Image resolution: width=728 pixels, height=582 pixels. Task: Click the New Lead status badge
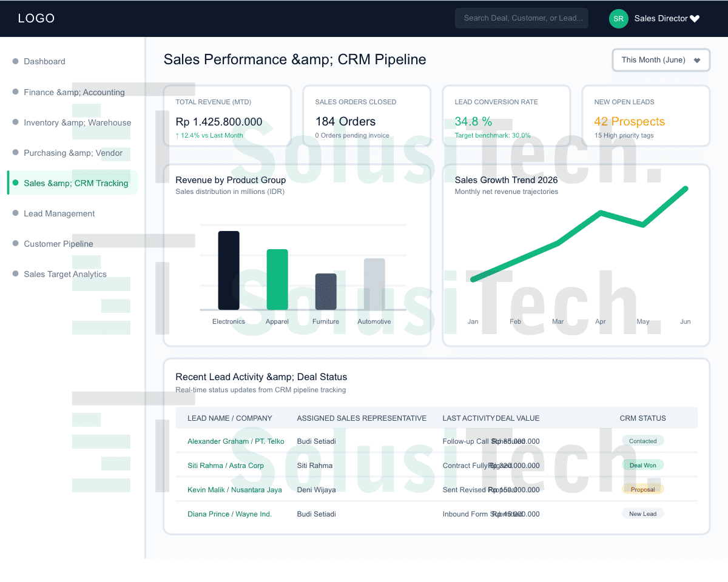(x=643, y=513)
